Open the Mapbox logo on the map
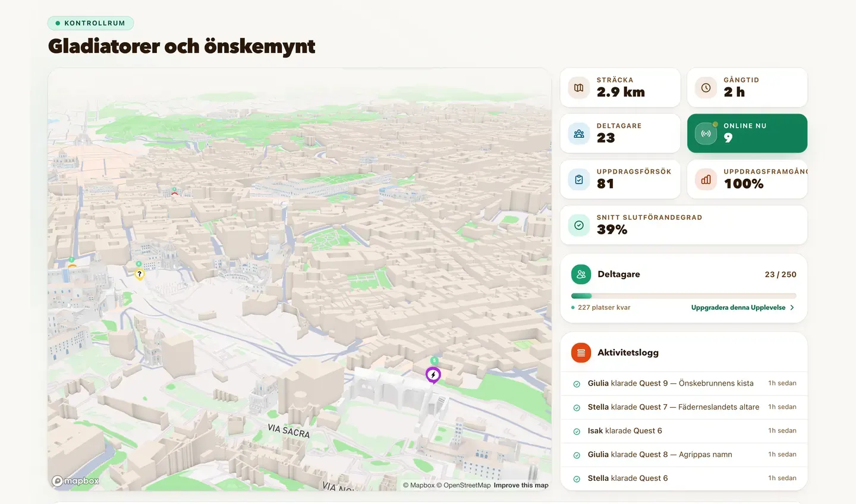 point(75,481)
